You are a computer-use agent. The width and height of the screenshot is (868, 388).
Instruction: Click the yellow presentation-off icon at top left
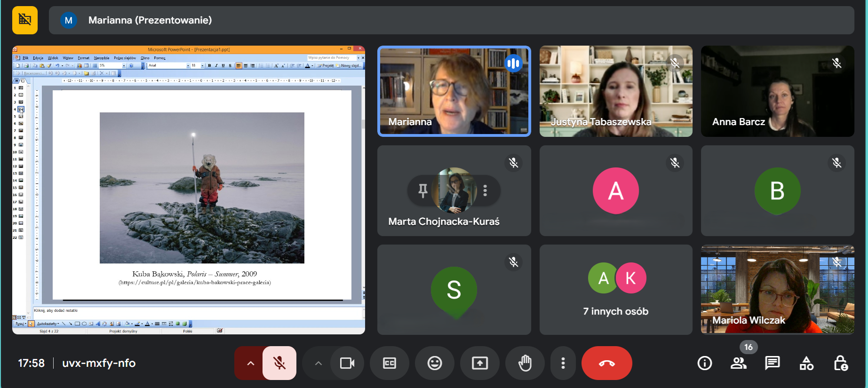[x=25, y=20]
